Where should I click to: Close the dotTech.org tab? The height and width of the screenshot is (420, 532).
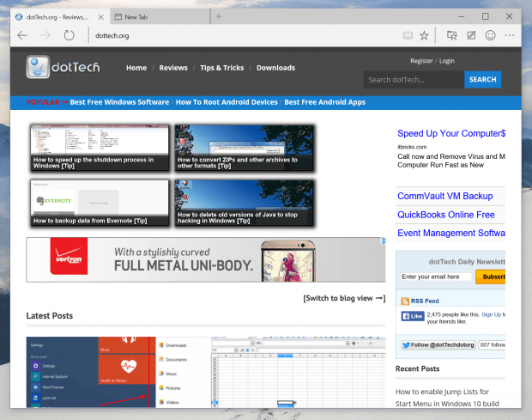click(x=100, y=17)
